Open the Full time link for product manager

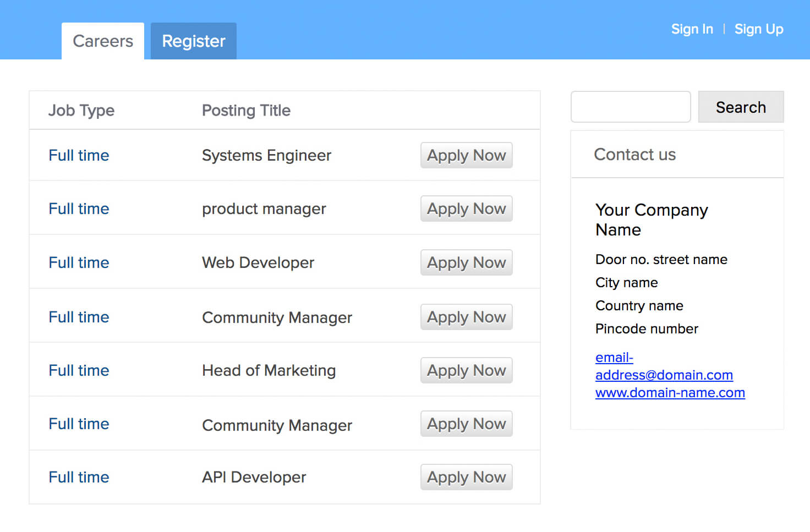point(79,209)
